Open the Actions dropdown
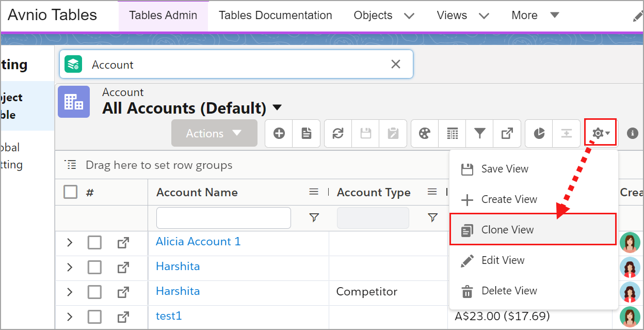 214,133
